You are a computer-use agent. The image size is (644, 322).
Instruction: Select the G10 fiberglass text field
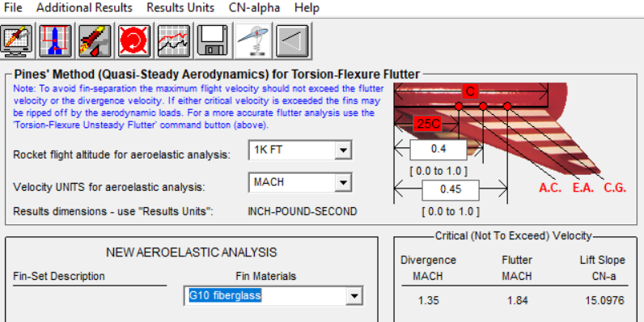tap(265, 296)
